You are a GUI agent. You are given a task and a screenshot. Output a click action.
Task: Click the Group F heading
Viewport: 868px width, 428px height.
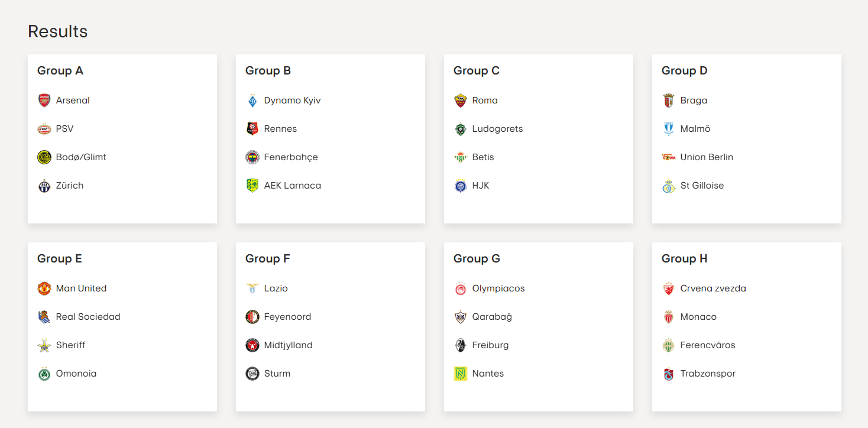(268, 259)
